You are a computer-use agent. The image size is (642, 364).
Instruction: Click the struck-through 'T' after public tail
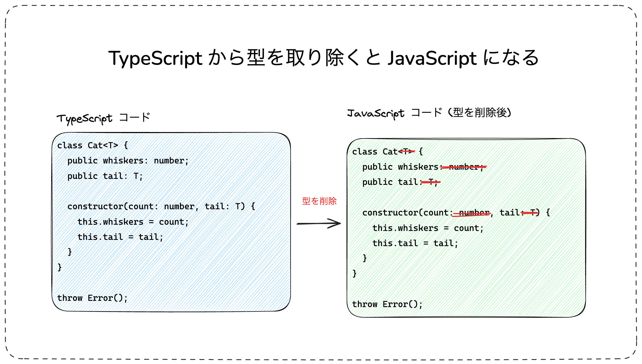point(431,182)
